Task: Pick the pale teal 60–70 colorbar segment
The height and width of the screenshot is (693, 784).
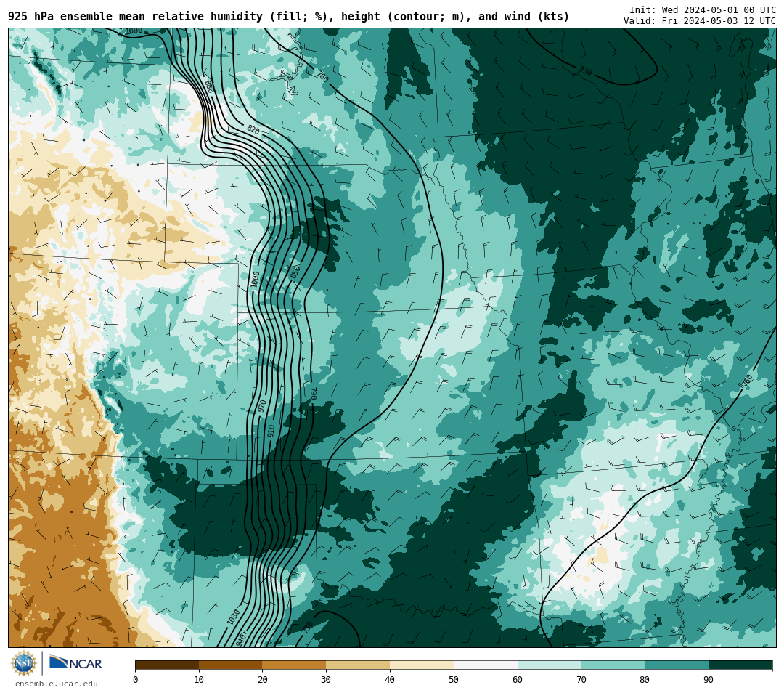Action: coord(550,665)
